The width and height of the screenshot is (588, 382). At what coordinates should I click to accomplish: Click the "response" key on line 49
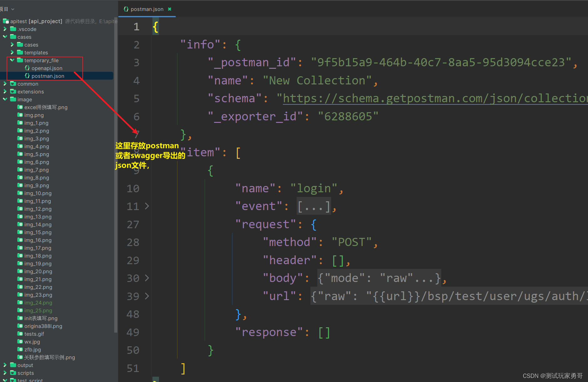coord(269,332)
